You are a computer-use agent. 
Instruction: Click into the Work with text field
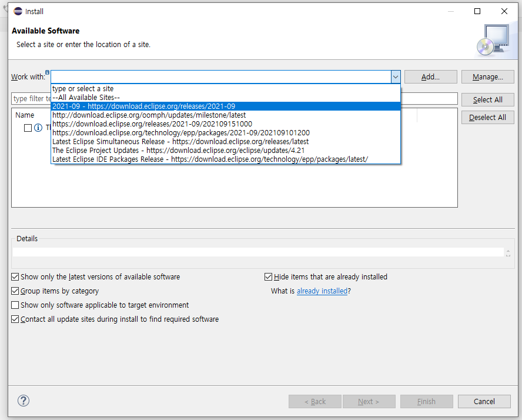tap(221, 77)
